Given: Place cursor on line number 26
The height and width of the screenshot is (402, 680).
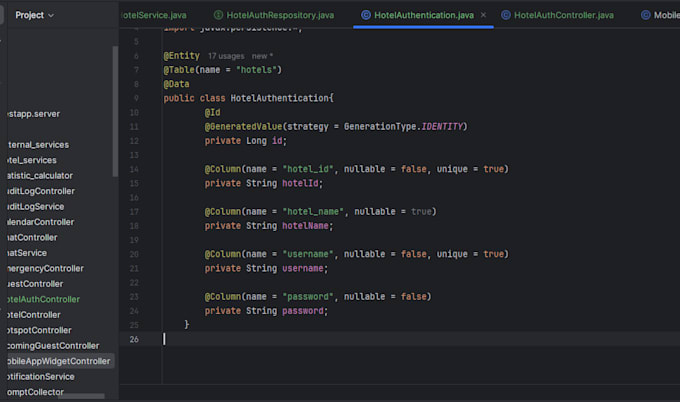Looking at the screenshot, I should tap(134, 339).
